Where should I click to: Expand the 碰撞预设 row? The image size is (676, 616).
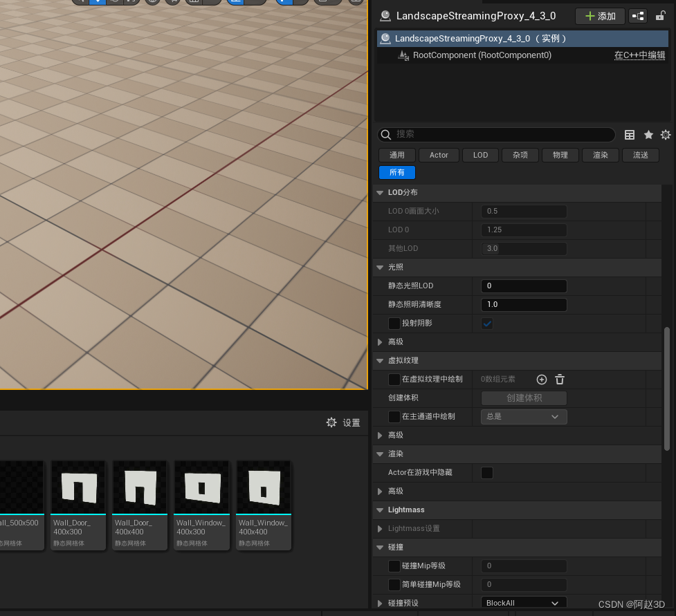pyautogui.click(x=380, y=603)
